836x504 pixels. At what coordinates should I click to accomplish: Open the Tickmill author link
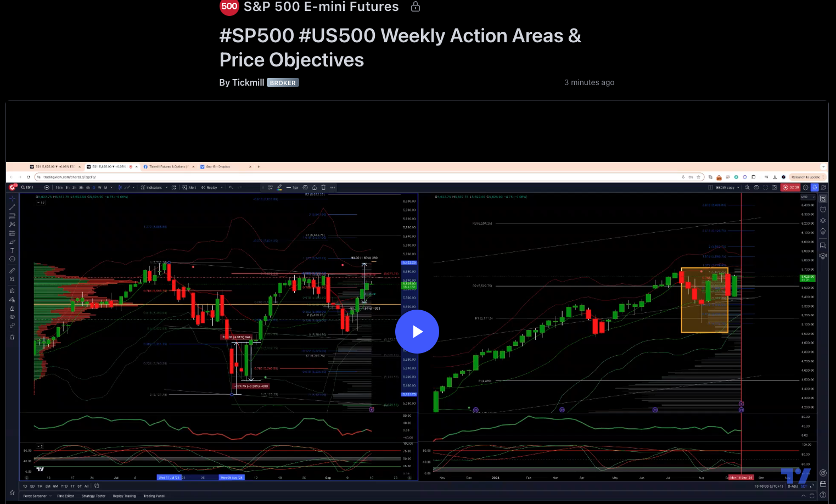[247, 82]
